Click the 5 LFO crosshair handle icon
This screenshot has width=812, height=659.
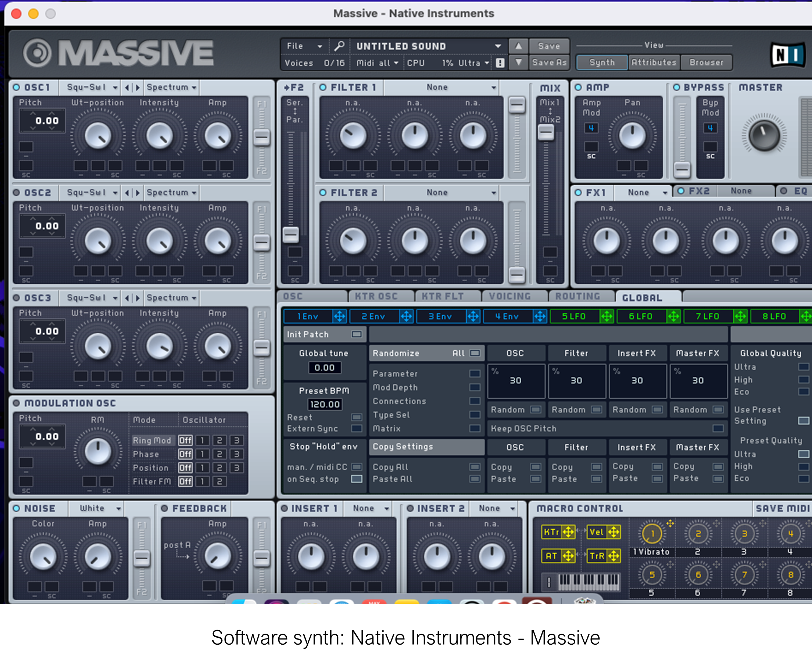pyautogui.click(x=606, y=316)
